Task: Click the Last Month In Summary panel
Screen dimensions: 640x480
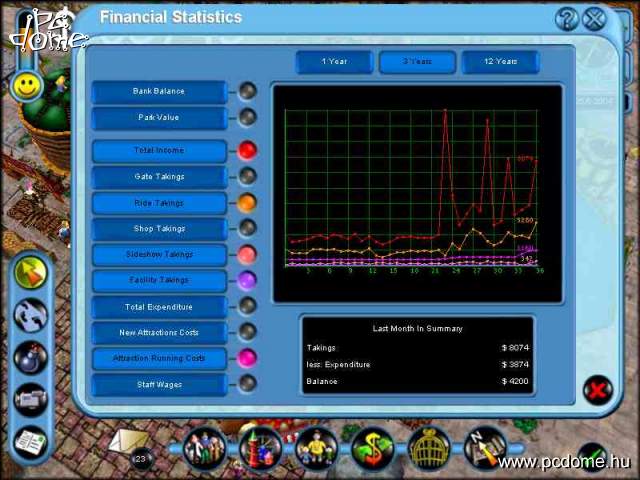Action: (417, 354)
